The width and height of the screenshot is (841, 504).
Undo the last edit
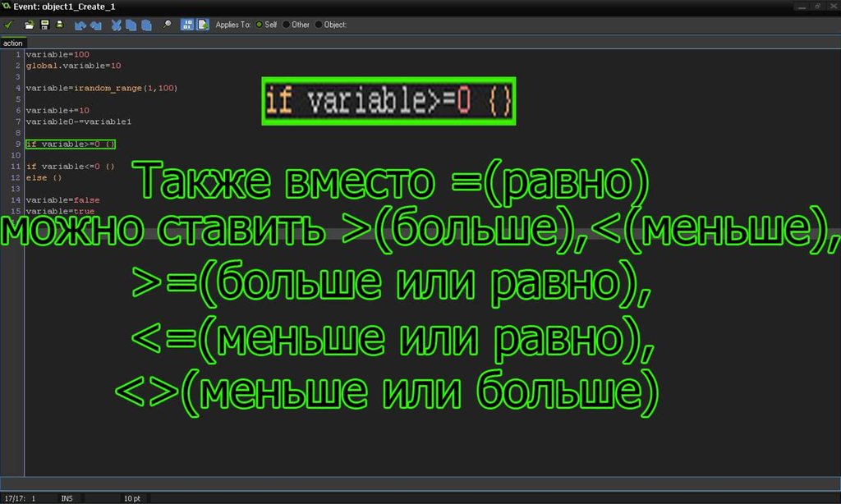coord(80,25)
